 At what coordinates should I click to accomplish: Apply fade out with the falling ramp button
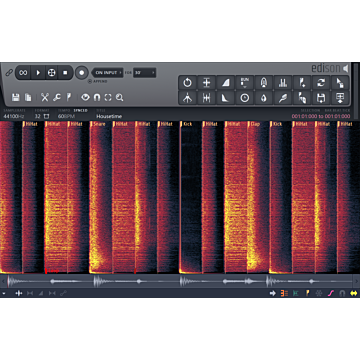[x=226, y=98]
